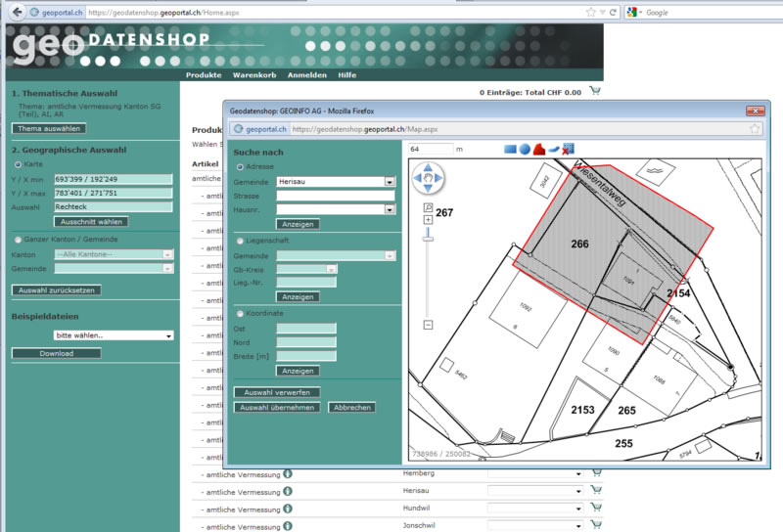Click the delete selection icon with red X
This screenshot has width=783, height=532.
(568, 149)
